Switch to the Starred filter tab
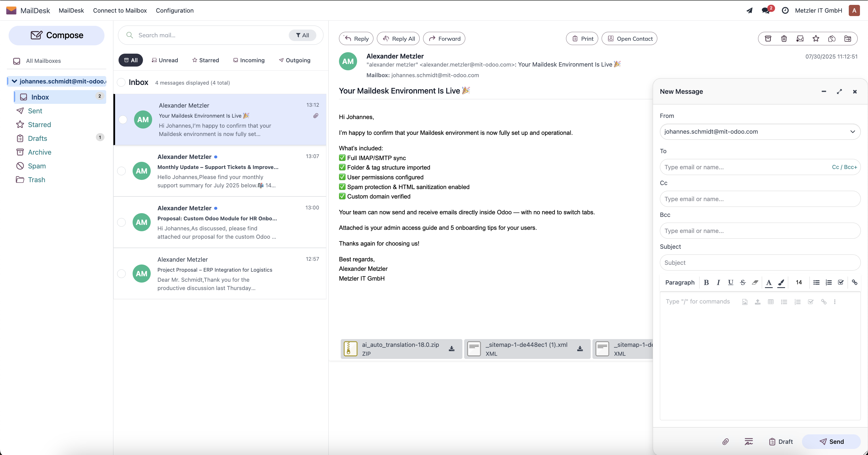 coord(206,60)
